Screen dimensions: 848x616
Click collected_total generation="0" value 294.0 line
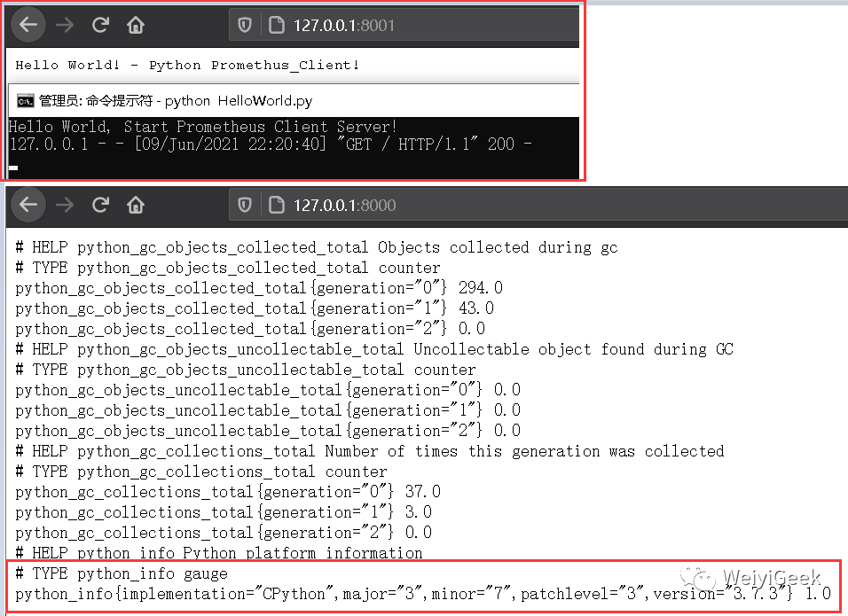click(x=258, y=288)
